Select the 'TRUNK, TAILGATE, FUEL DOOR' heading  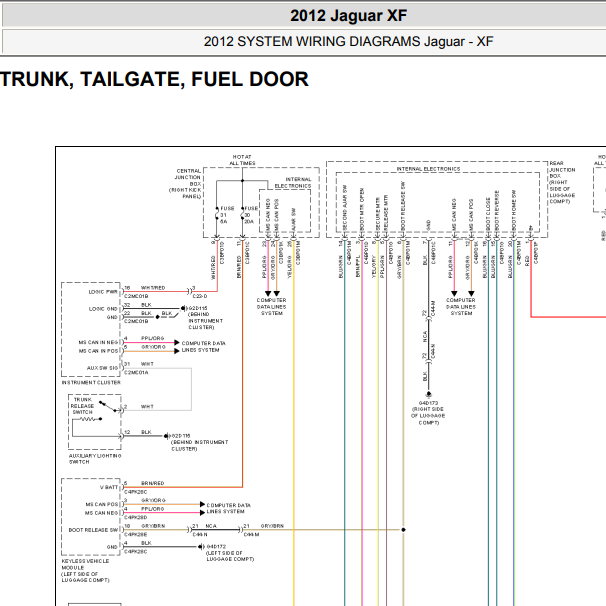coord(154,79)
